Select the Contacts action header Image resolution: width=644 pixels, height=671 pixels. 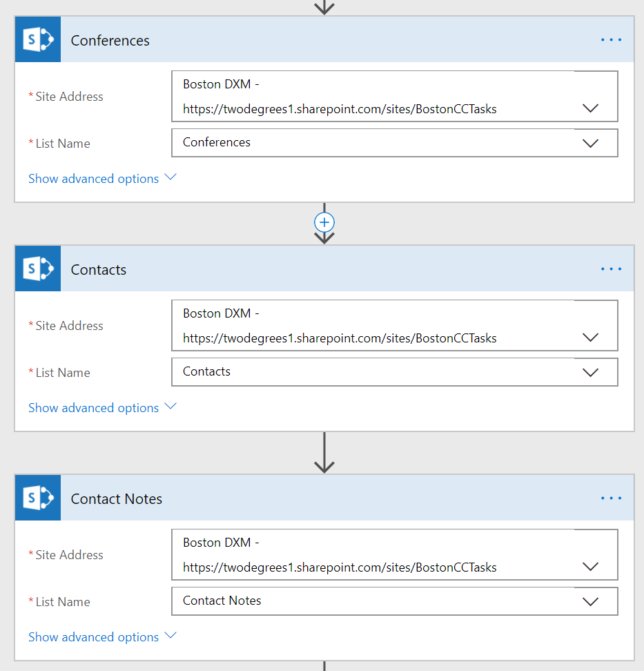tap(99, 269)
